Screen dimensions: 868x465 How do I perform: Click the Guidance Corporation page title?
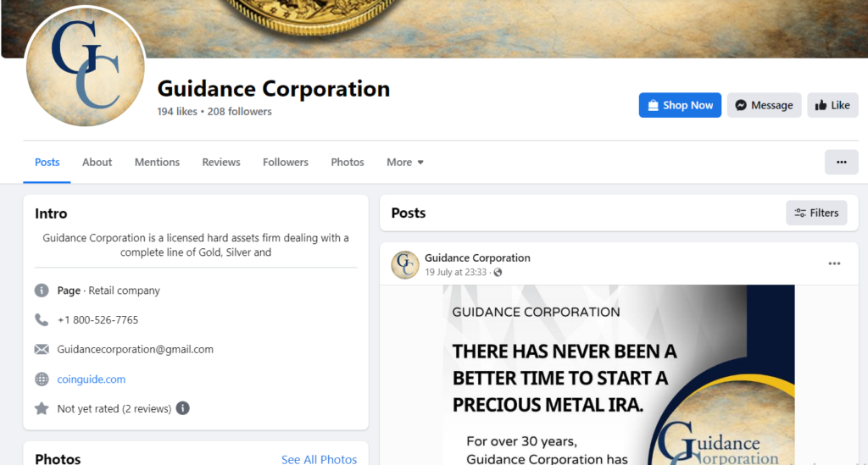[274, 88]
